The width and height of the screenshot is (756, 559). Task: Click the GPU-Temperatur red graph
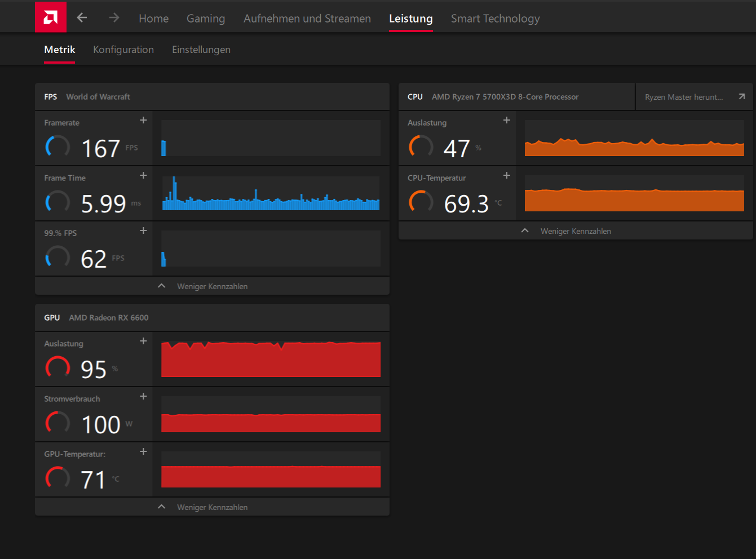[x=271, y=469]
